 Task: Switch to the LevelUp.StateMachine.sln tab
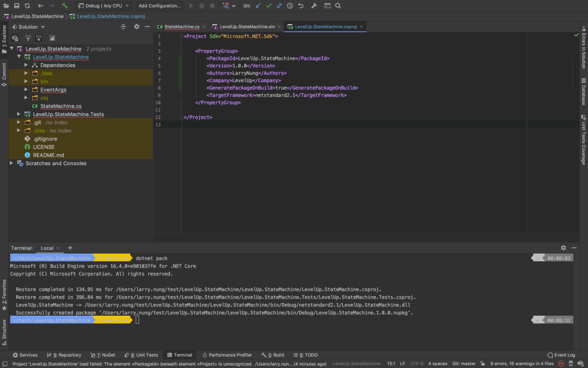tap(247, 26)
